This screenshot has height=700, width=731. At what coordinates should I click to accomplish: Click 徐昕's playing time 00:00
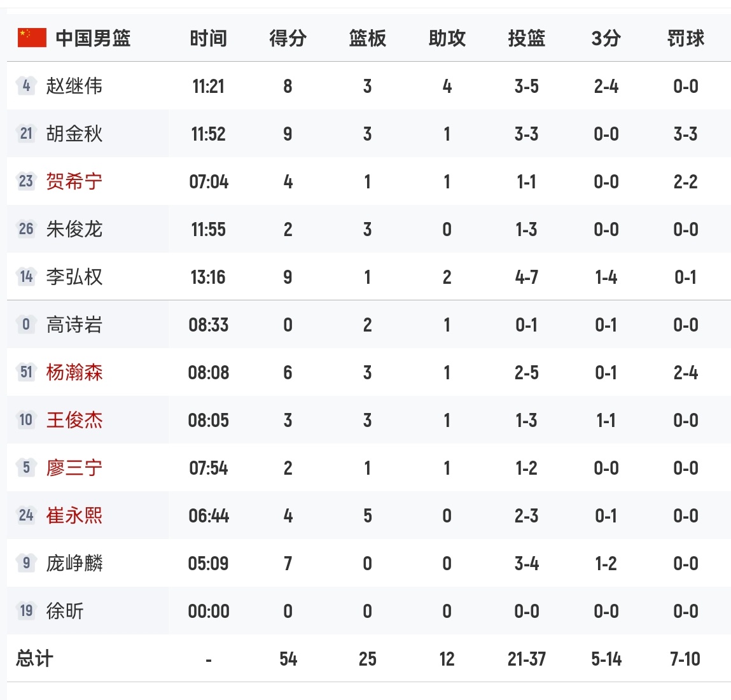click(x=209, y=612)
